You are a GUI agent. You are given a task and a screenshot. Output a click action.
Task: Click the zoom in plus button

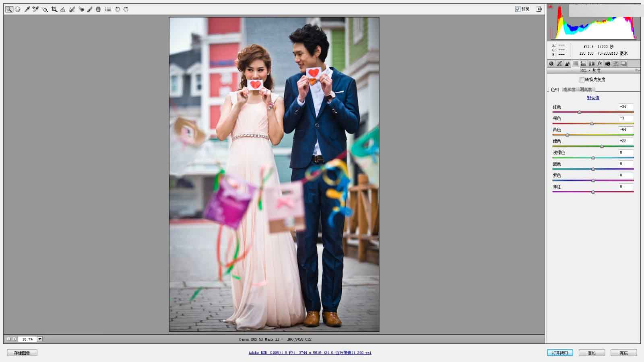(14, 339)
